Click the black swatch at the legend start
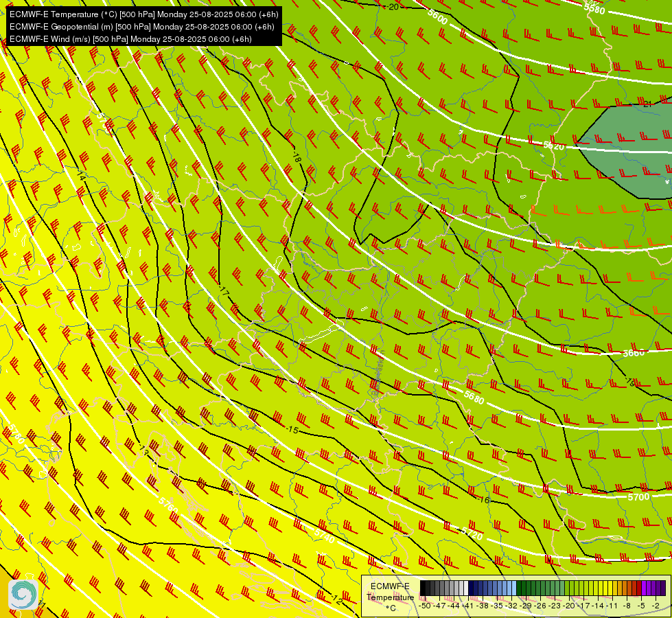Image resolution: width=672 pixels, height=618 pixels. click(423, 588)
